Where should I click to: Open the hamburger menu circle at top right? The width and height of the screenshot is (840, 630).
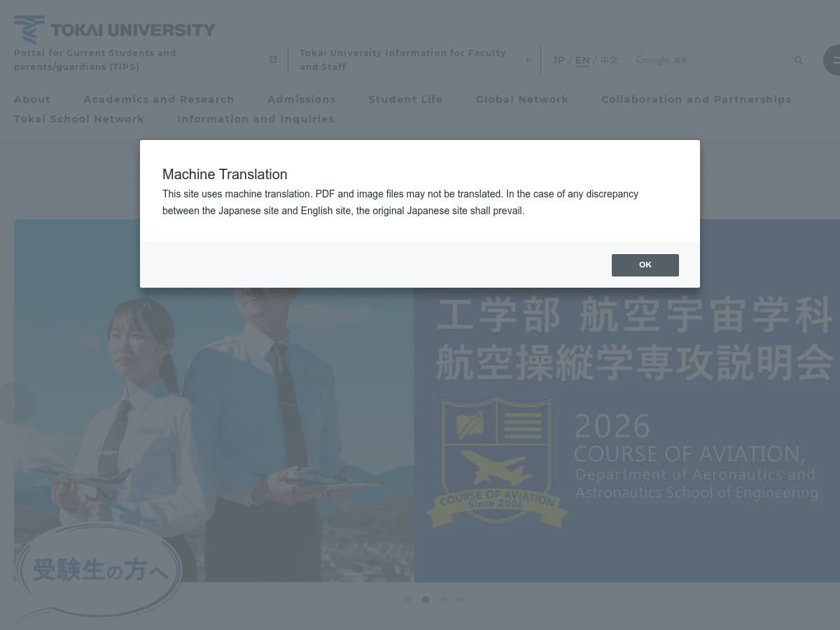click(x=832, y=60)
